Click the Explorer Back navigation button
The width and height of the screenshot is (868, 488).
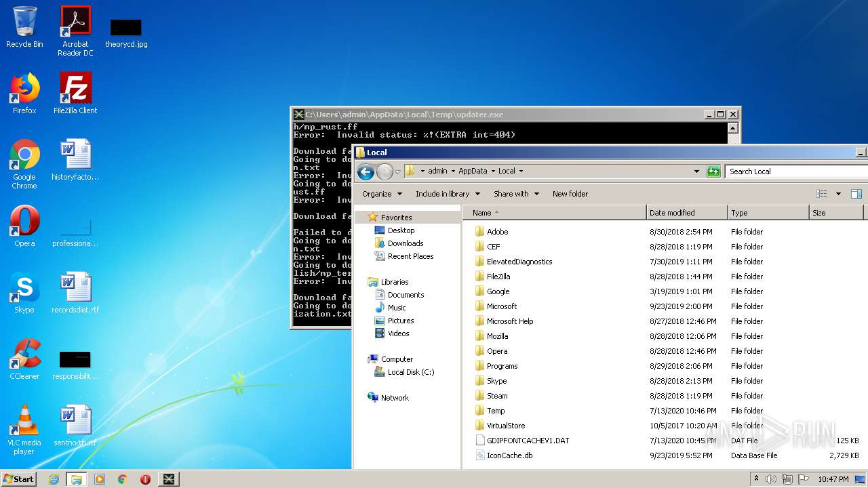point(366,171)
